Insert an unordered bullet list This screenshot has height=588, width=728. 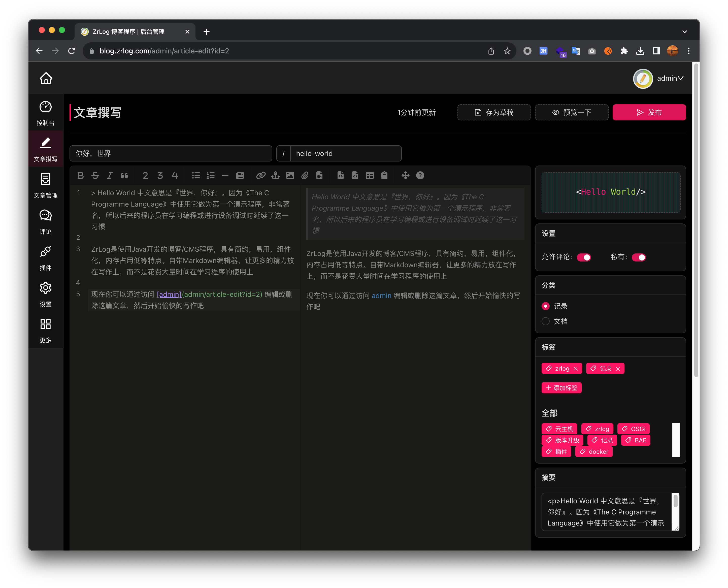coord(196,175)
